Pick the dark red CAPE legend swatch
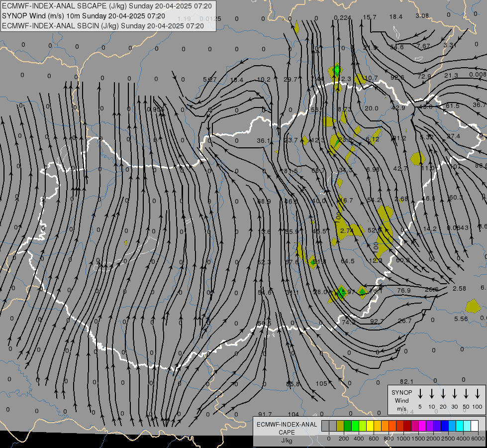Image resolution: width=487 pixels, height=448 pixels. tap(407, 426)
